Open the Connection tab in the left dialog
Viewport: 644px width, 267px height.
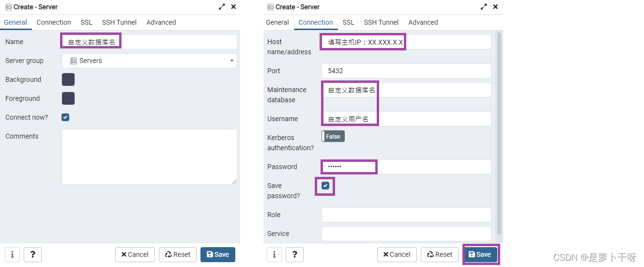click(54, 22)
